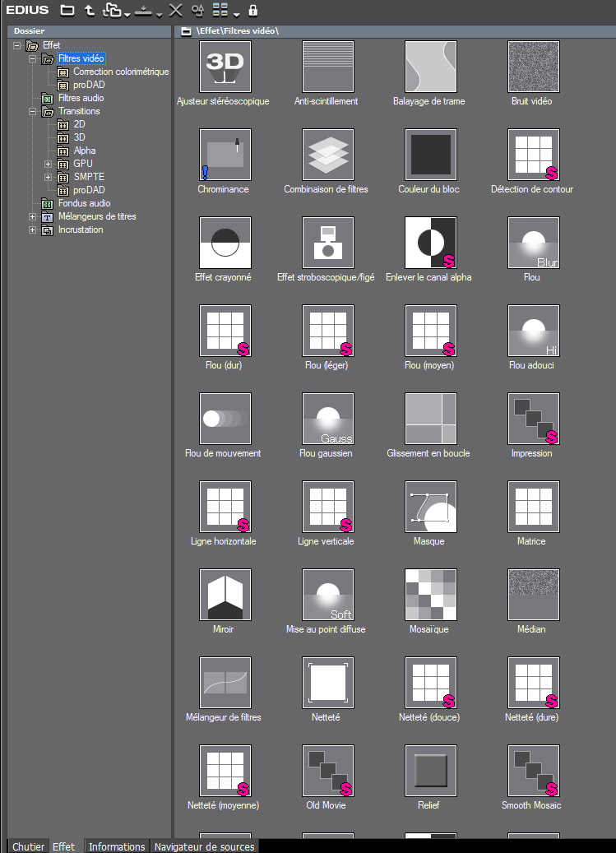Collapse the Effet root folder
This screenshot has height=853, width=616.
point(16,46)
